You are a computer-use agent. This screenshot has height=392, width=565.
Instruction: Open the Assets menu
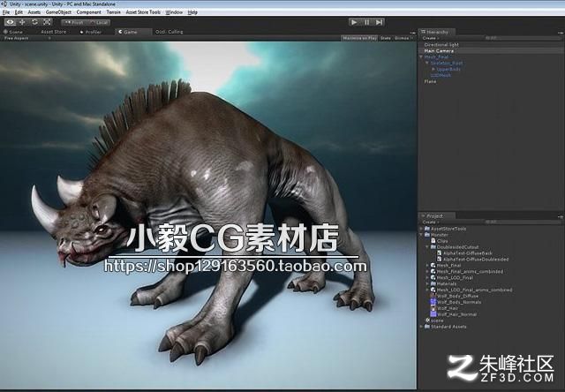[34, 12]
